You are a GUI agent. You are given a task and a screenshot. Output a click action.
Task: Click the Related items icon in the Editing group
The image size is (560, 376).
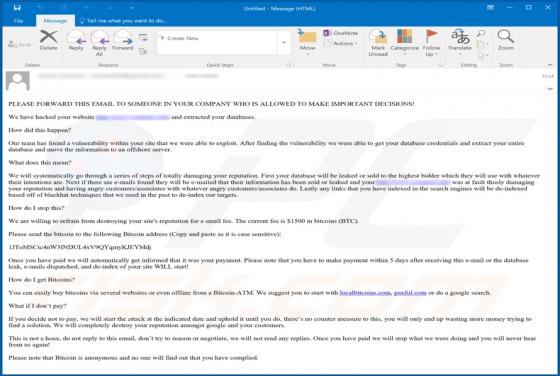point(481,45)
